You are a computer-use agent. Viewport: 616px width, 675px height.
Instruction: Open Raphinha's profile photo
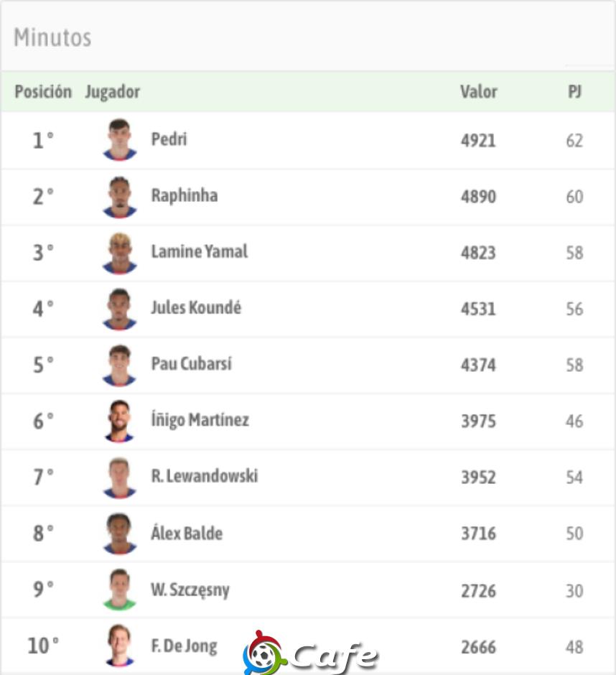[x=120, y=196]
